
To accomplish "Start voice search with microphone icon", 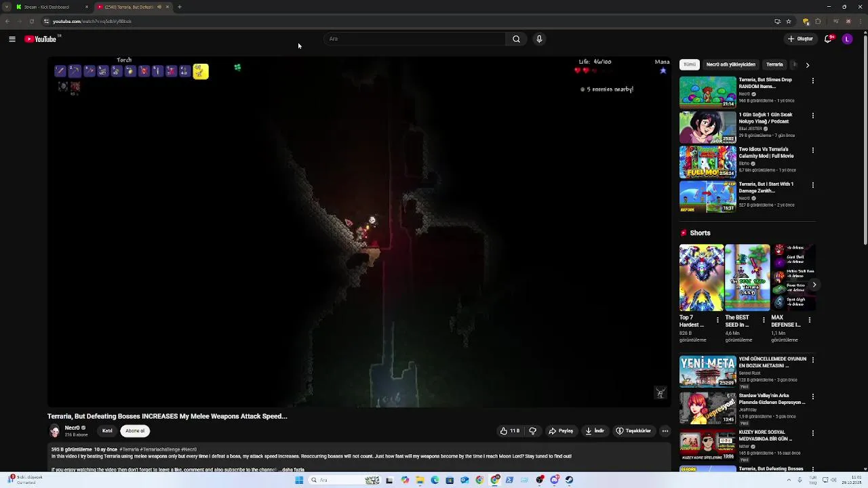I will [x=539, y=39].
